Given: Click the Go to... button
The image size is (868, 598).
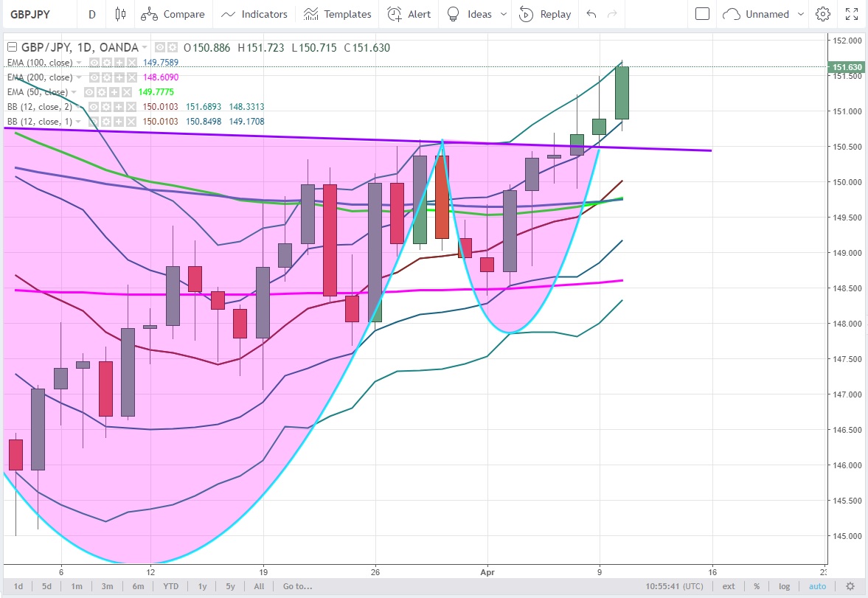Looking at the screenshot, I should coord(297,586).
